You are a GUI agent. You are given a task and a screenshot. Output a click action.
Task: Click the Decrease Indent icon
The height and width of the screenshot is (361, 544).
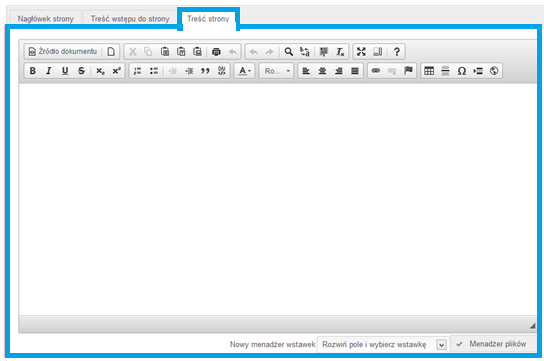[x=173, y=71]
